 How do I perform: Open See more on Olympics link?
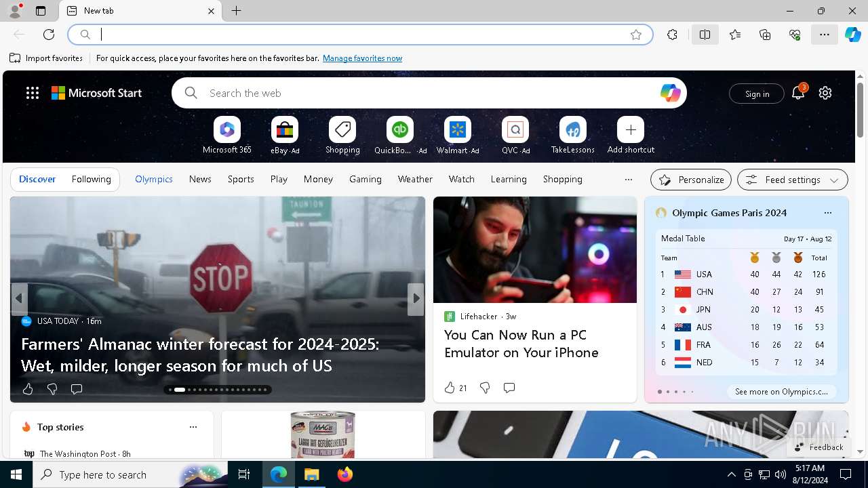pos(781,392)
